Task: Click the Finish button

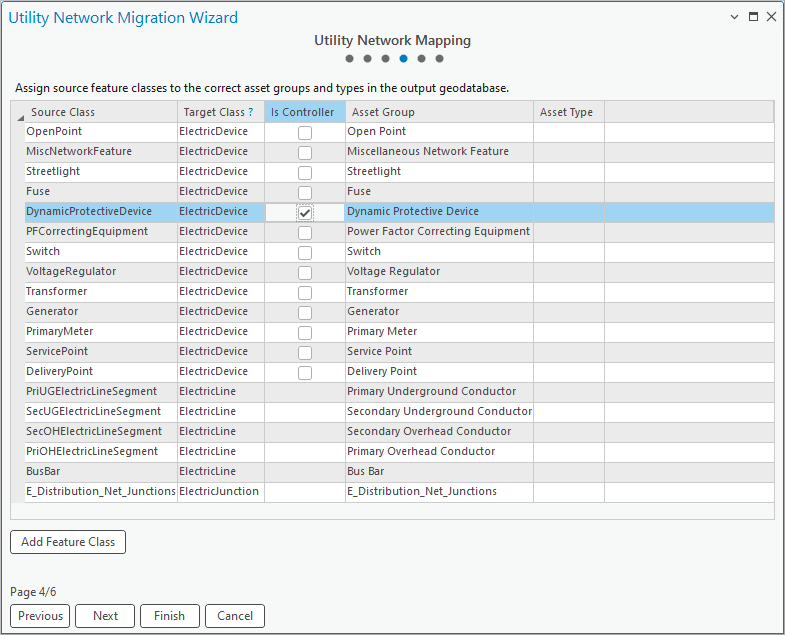Action: tap(170, 616)
